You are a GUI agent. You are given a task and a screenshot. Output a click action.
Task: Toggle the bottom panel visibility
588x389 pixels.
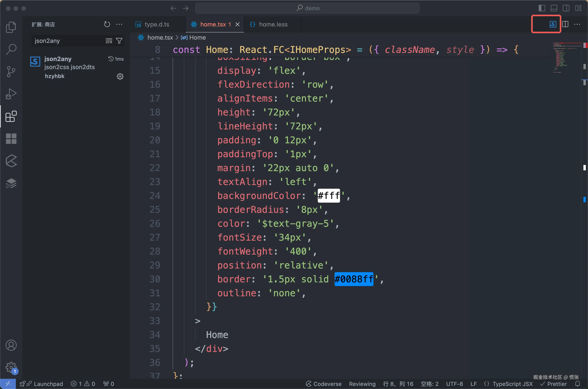[x=554, y=8]
